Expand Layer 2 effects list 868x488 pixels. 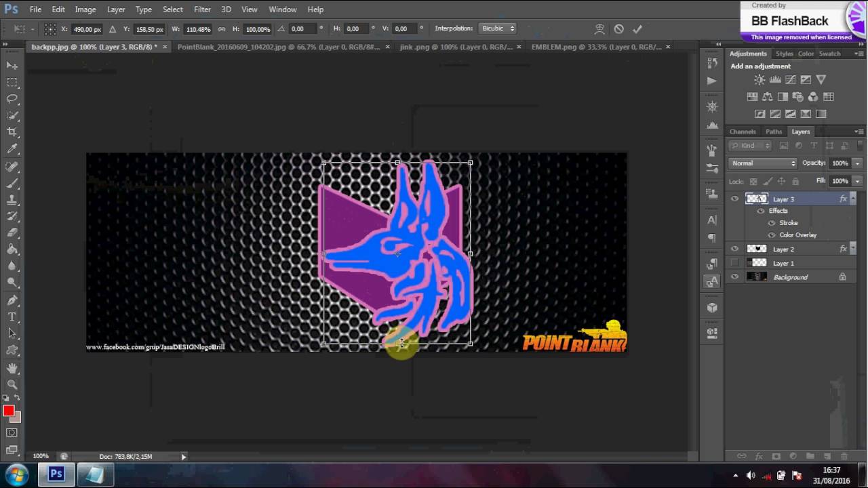(853, 249)
